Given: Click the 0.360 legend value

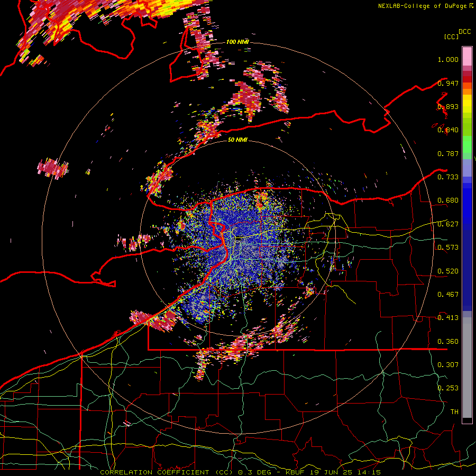Looking at the screenshot, I should click(448, 342).
